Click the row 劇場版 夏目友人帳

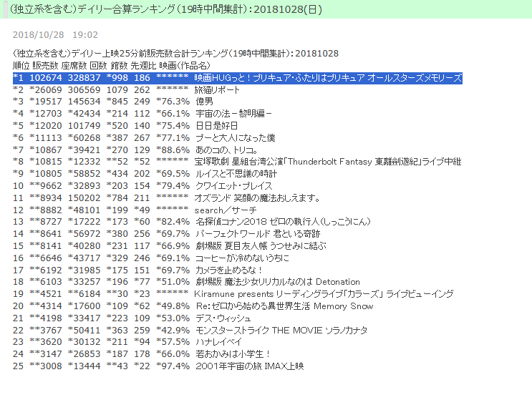pos(170,246)
